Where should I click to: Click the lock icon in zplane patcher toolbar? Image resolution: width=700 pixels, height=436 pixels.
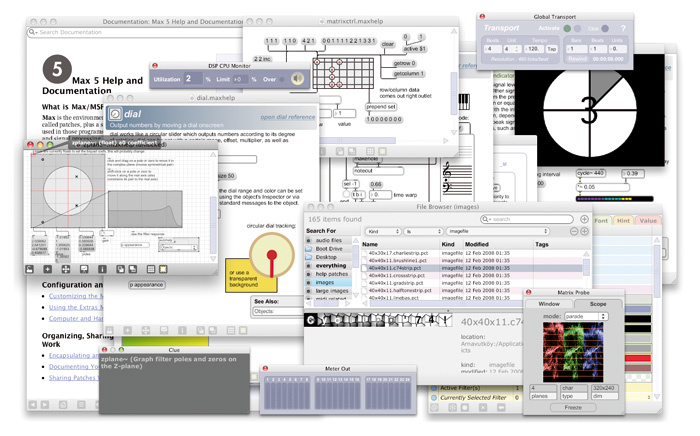[x=32, y=269]
